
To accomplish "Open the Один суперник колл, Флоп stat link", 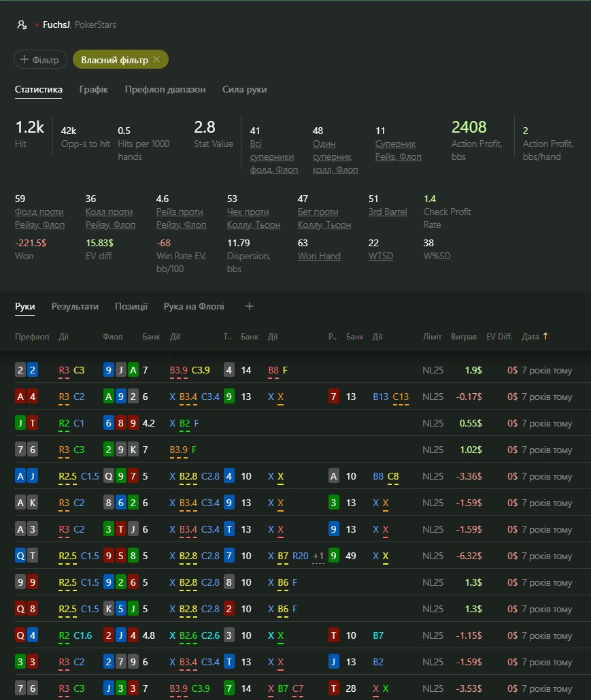I will click(335, 156).
